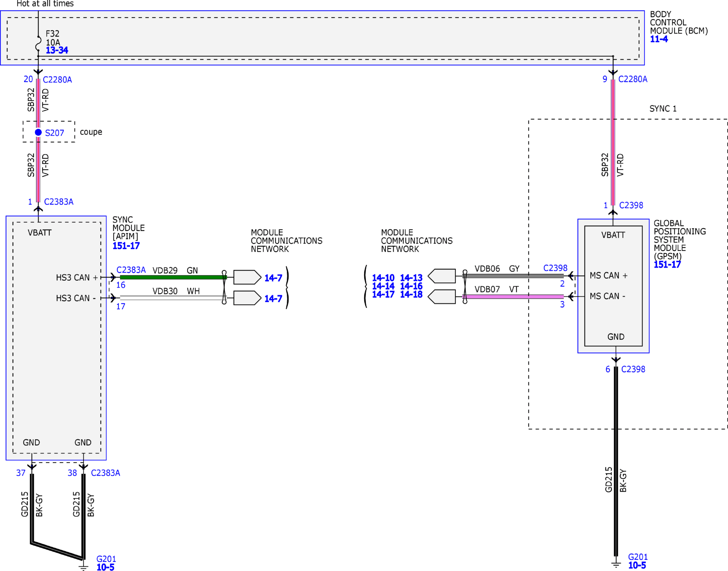
Task: Select connector C2280A at pin 20
Action: tap(57, 80)
